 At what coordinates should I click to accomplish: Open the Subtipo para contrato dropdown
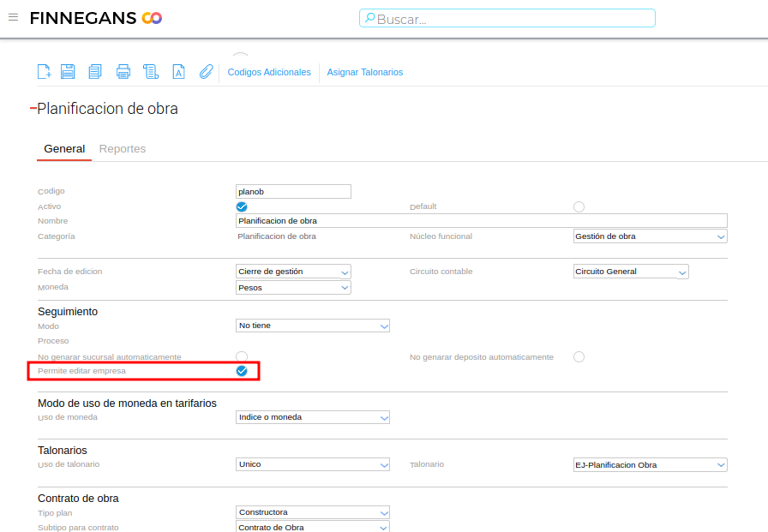313,527
